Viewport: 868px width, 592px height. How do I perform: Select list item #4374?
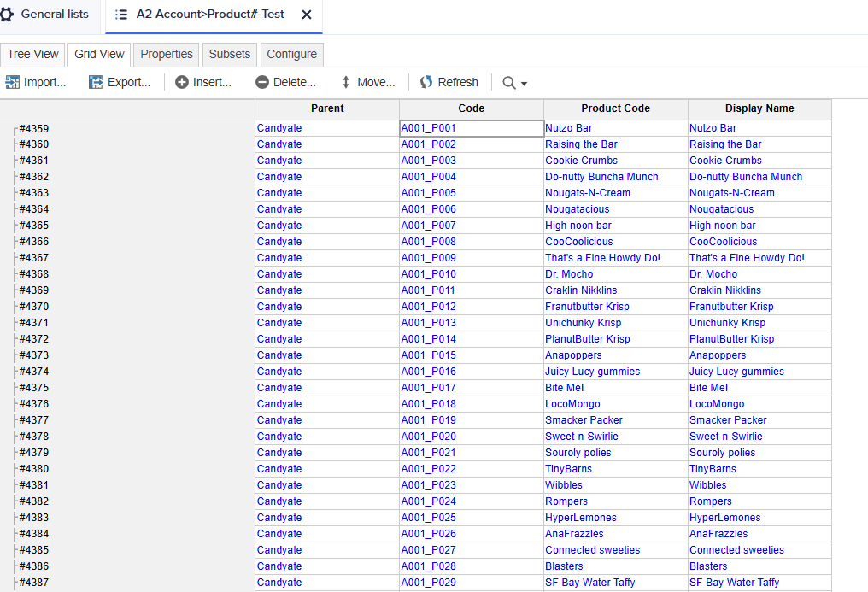[x=34, y=372]
